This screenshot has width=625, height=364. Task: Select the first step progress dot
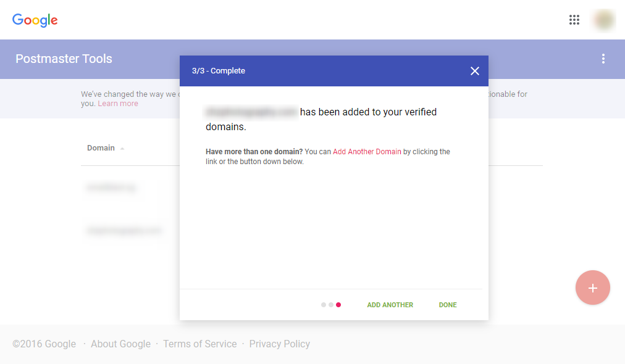[x=323, y=305]
